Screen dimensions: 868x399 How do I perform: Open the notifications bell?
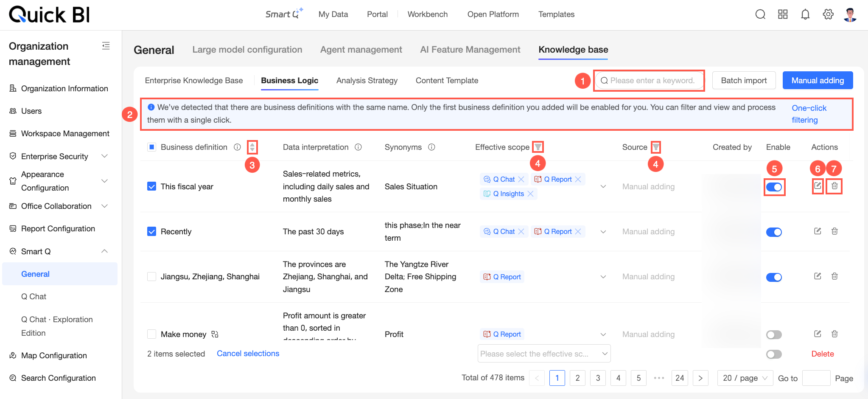[805, 14]
